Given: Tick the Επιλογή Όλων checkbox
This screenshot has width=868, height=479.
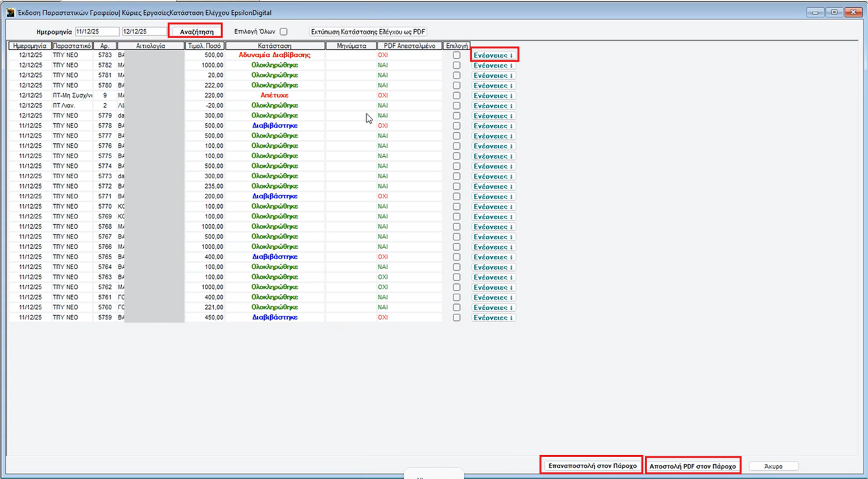Looking at the screenshot, I should tap(284, 32).
